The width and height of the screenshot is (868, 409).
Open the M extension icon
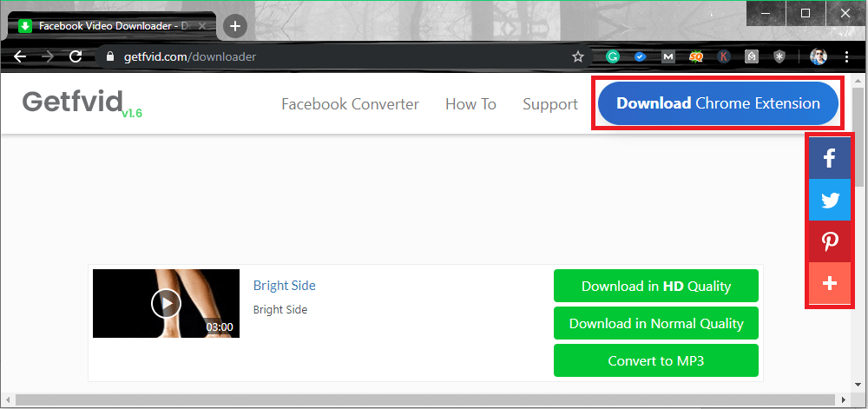point(668,56)
